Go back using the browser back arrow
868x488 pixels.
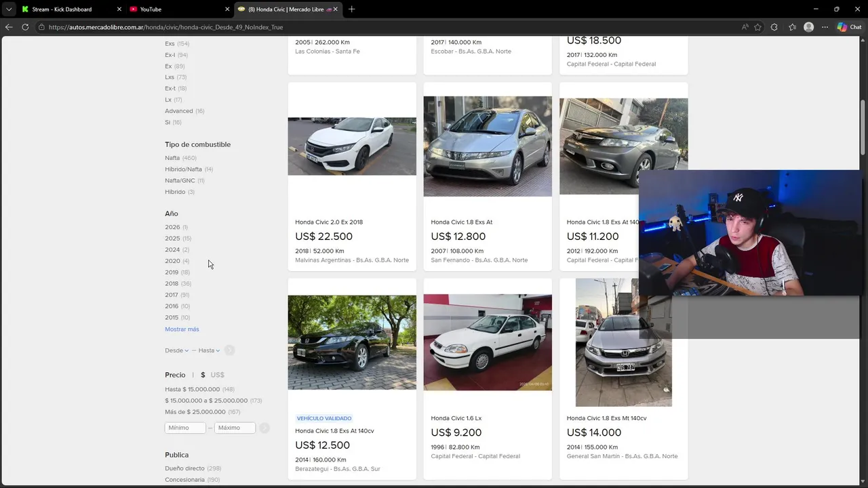(9, 27)
